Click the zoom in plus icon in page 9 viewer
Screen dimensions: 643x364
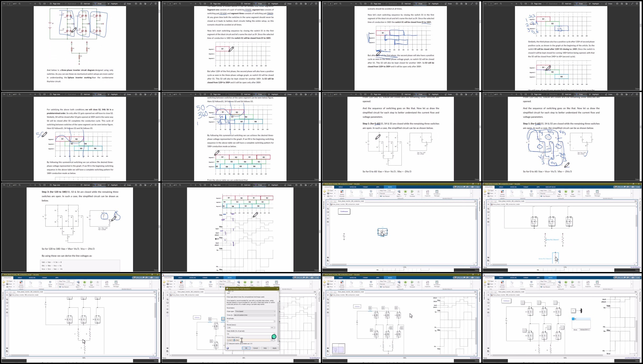(x=35, y=185)
